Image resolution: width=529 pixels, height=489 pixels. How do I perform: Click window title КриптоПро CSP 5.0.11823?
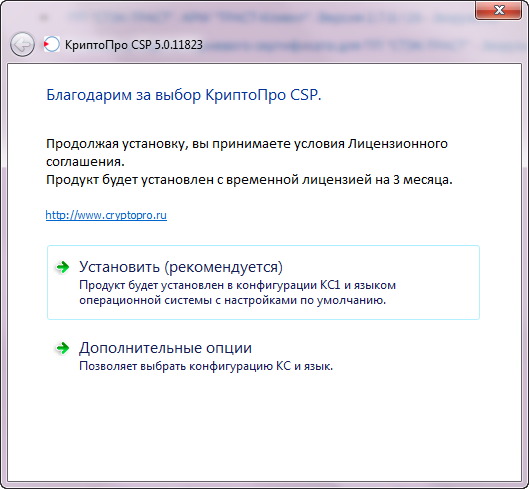[x=134, y=45]
